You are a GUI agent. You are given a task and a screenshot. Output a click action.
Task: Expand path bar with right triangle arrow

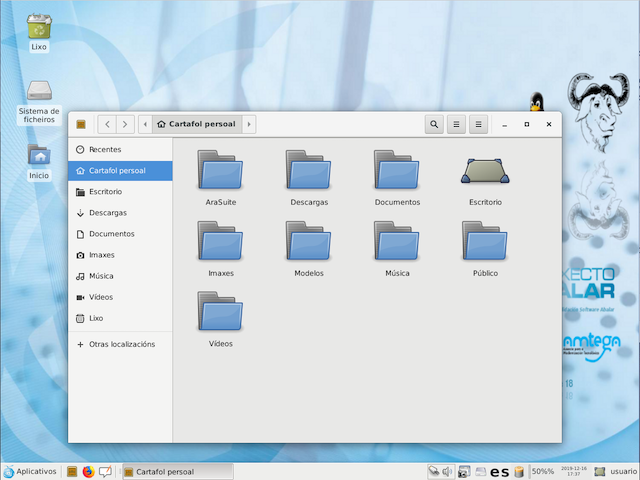click(249, 124)
